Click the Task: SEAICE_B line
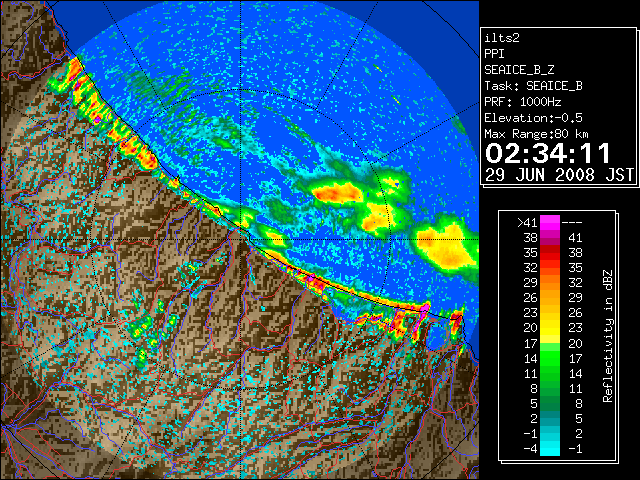The image size is (640, 480). point(533,86)
